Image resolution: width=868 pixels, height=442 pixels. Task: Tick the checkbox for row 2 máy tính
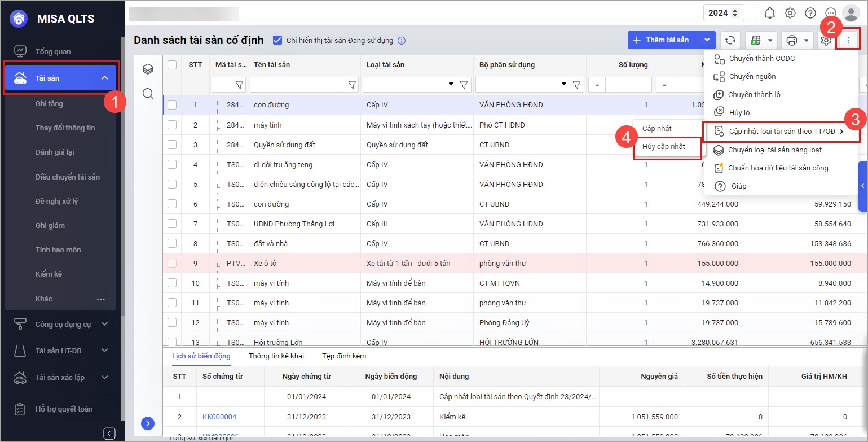pos(172,125)
